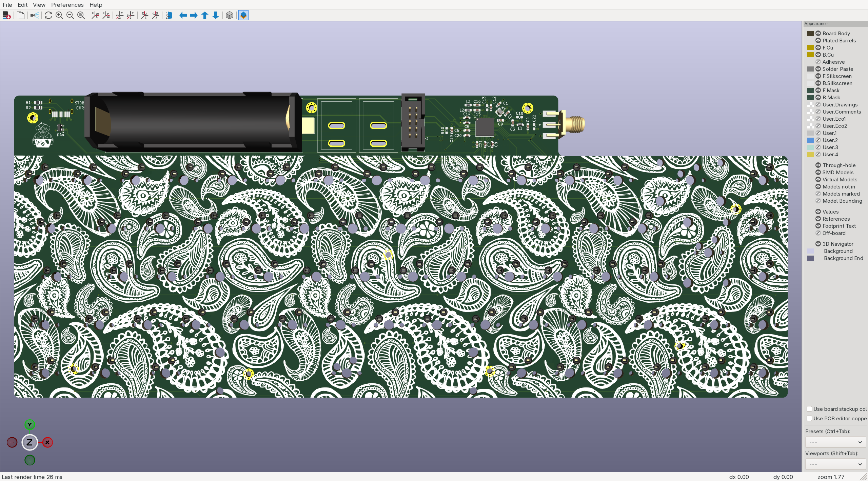The width and height of the screenshot is (868, 481).
Task: Click the Y axis navigator gizmo
Action: [x=30, y=424]
